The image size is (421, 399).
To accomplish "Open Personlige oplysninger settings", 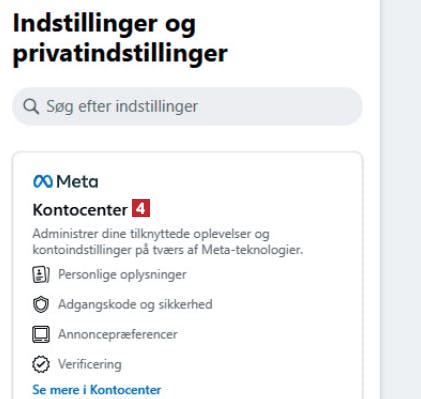I will 122,275.
